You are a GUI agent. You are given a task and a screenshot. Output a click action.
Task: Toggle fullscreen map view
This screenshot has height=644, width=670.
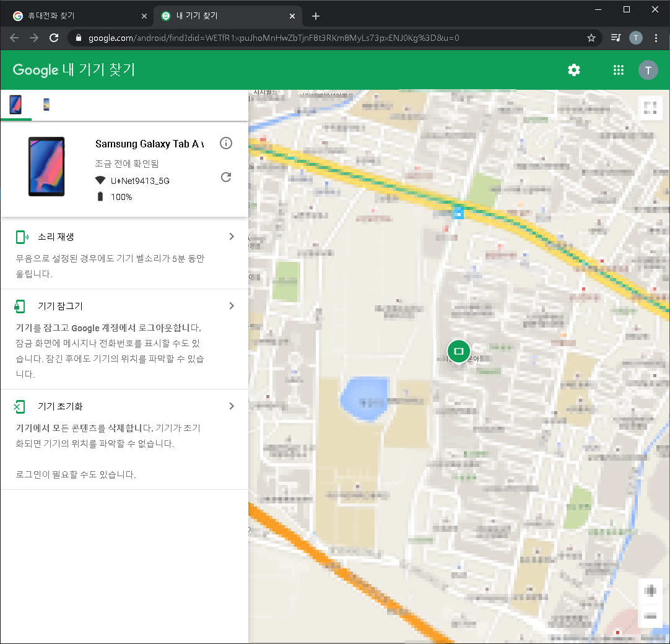click(x=650, y=108)
